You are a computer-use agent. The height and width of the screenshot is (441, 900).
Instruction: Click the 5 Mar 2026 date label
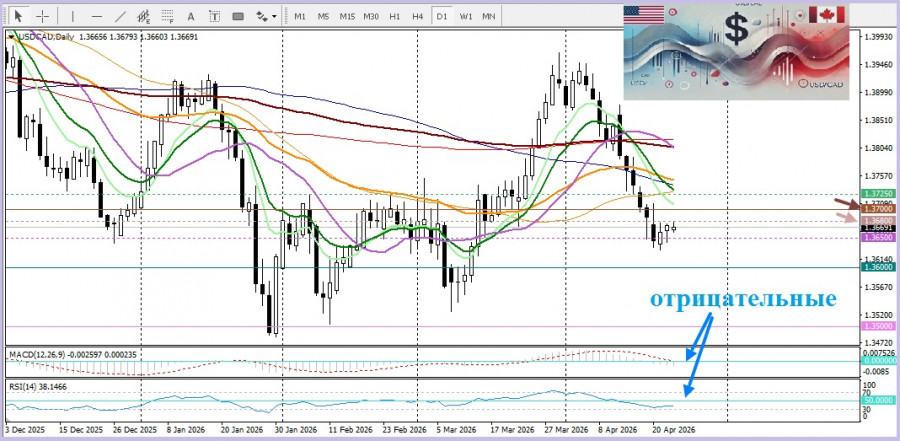coord(456,430)
